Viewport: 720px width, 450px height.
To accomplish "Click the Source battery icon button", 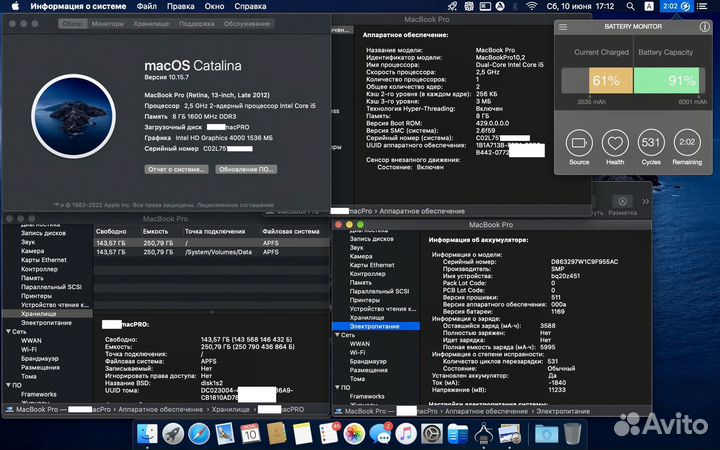I will (x=579, y=143).
